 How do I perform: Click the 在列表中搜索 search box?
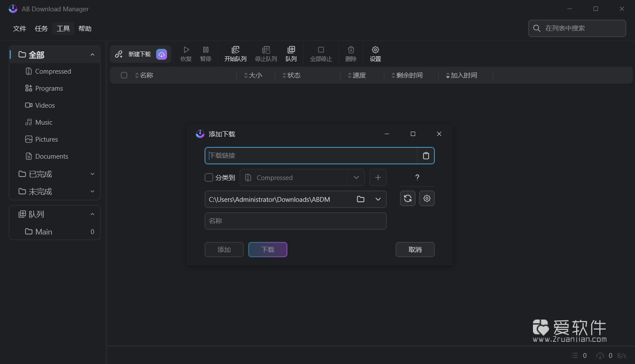tap(577, 28)
